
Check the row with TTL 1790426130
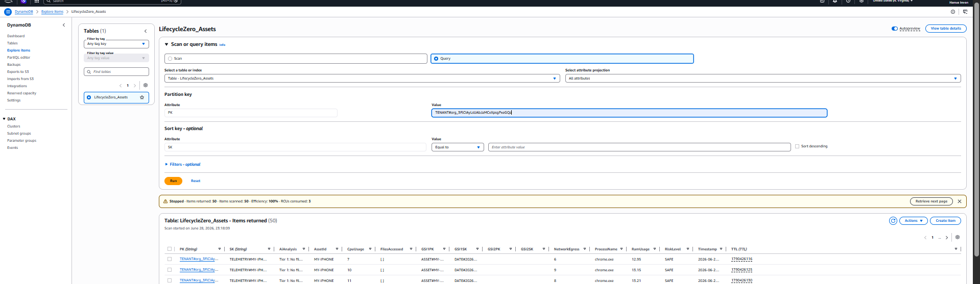coord(170,280)
